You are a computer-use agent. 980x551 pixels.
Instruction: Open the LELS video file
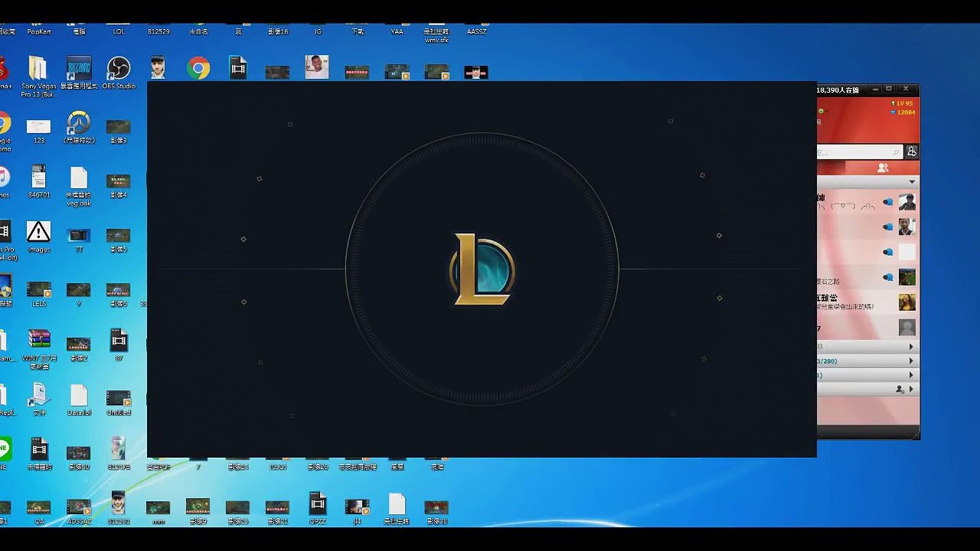pos(38,294)
